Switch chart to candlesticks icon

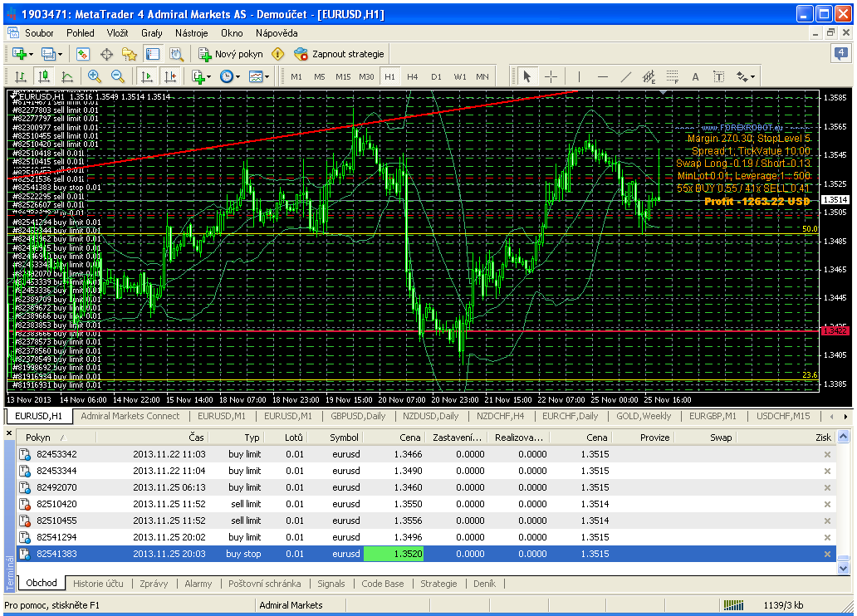coord(44,77)
